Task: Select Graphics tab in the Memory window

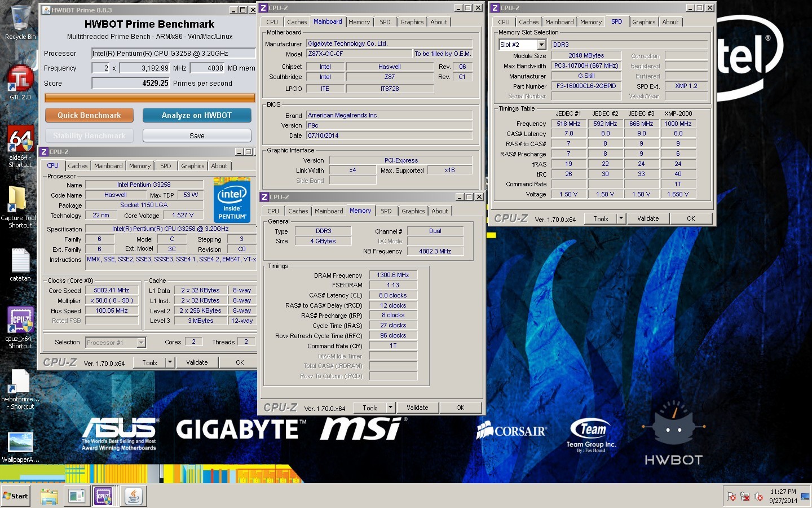Action: 413,211
